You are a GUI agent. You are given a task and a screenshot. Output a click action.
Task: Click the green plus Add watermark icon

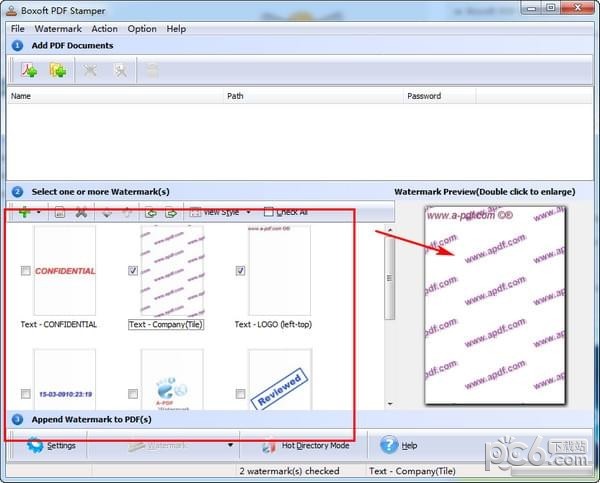pyautogui.click(x=24, y=212)
